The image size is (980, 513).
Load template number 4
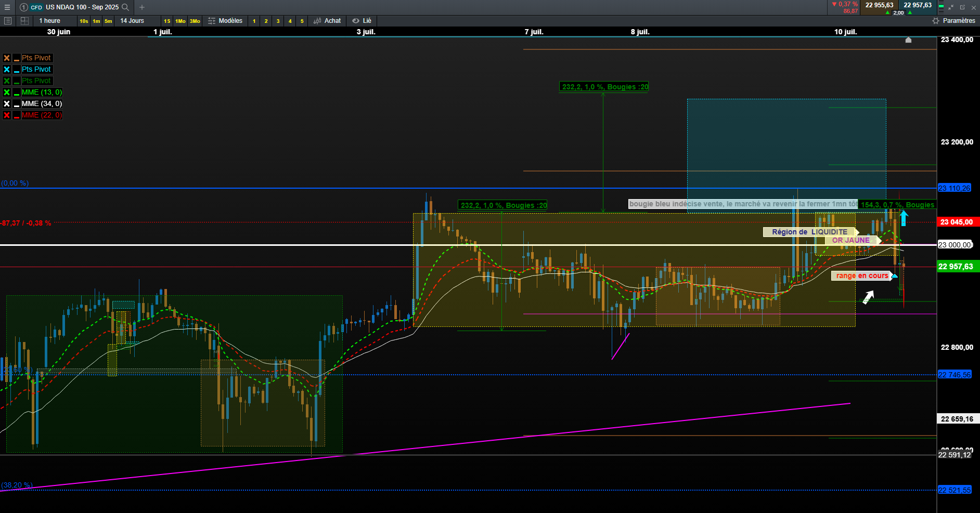point(290,21)
